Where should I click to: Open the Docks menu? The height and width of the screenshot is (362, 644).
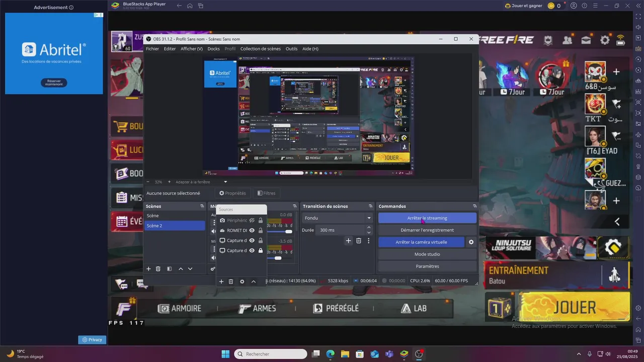click(x=213, y=49)
